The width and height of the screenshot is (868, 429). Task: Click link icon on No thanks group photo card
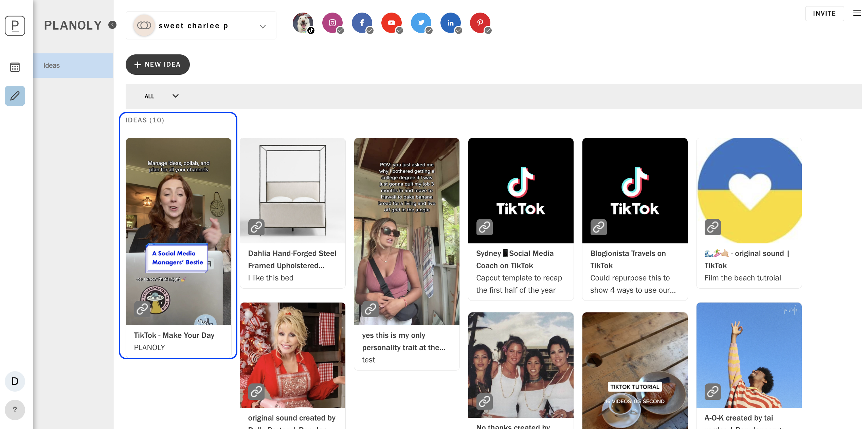point(485,402)
